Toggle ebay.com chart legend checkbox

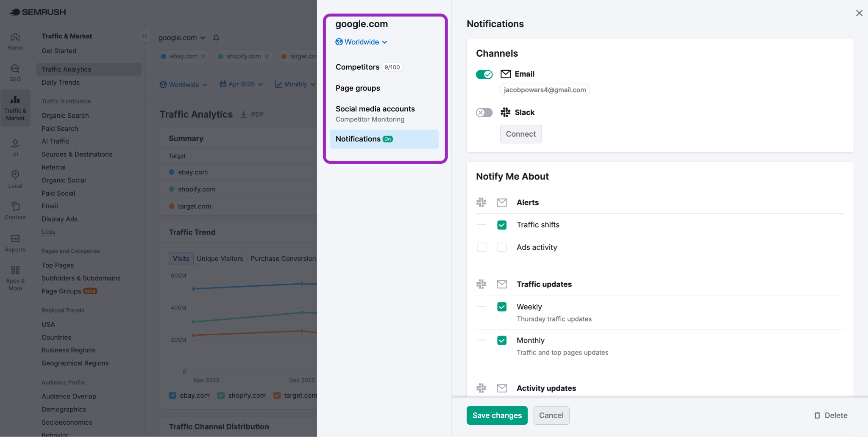coord(172,395)
